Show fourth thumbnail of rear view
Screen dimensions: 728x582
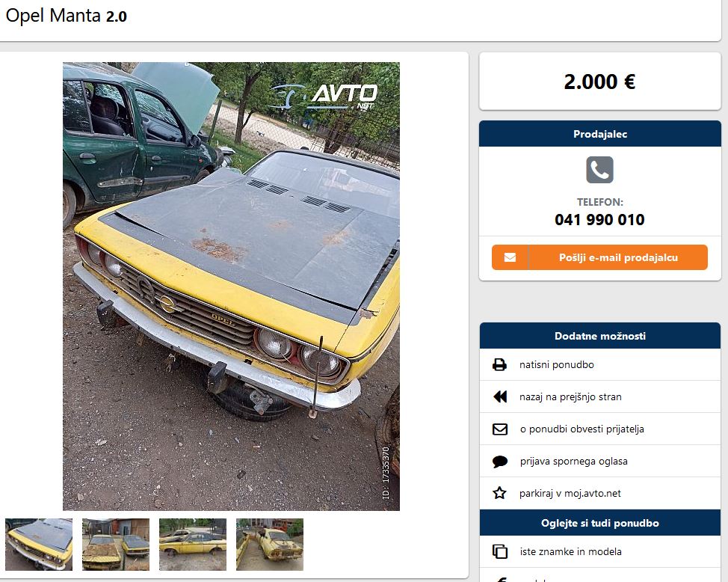pyautogui.click(x=270, y=545)
